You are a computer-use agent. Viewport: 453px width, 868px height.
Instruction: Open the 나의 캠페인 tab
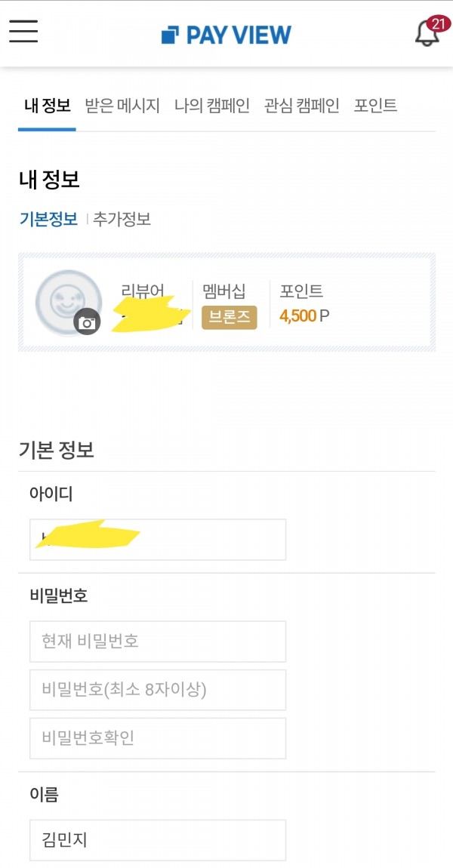point(211,106)
